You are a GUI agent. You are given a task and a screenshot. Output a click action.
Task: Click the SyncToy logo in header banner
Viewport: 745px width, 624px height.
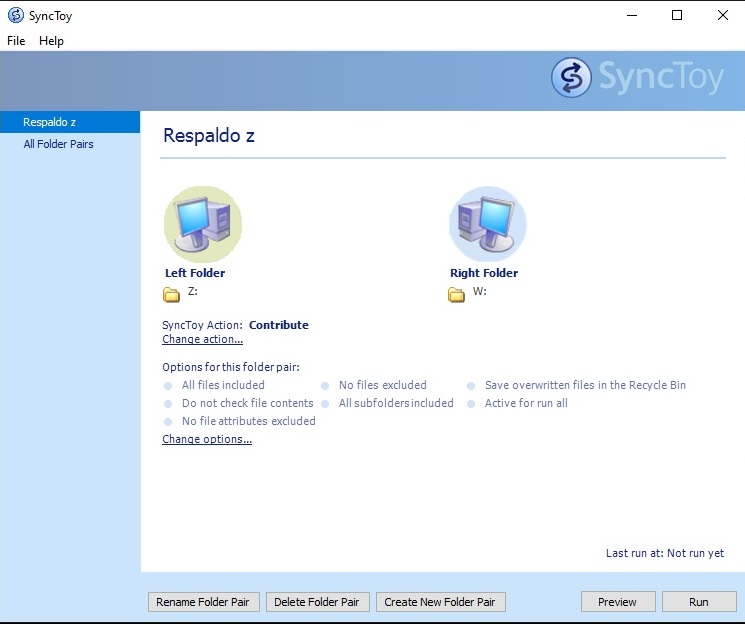[x=637, y=78]
